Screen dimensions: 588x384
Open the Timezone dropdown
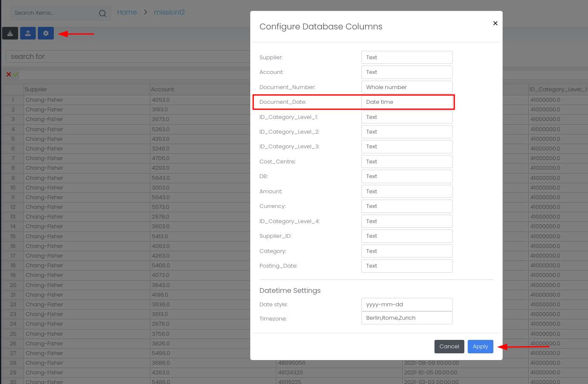pos(406,318)
